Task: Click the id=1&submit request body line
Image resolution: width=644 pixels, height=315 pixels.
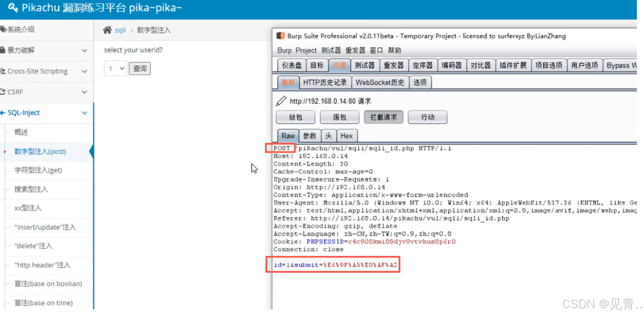Action: pyautogui.click(x=335, y=265)
